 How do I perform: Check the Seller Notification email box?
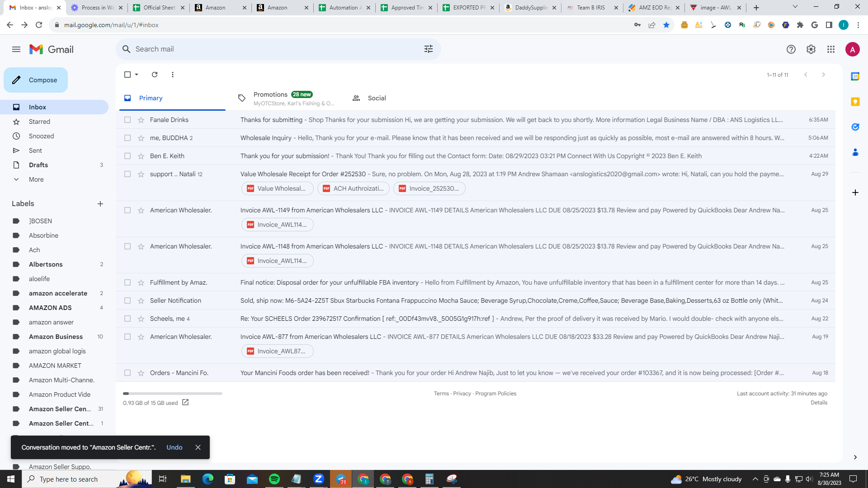[x=127, y=300]
